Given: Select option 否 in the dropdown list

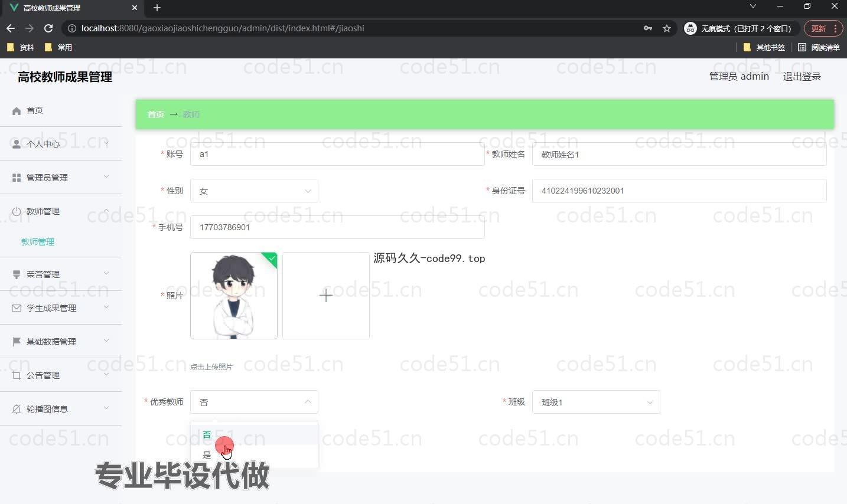Looking at the screenshot, I should pyautogui.click(x=254, y=435).
